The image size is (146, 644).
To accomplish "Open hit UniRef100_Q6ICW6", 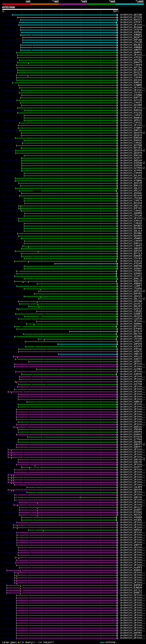I will [131, 15].
